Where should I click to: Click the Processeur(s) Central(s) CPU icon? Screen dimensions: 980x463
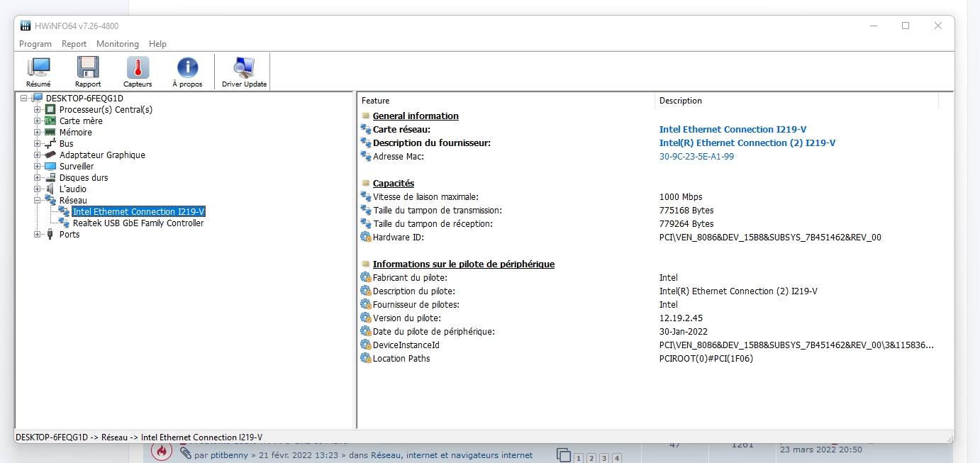(50, 110)
